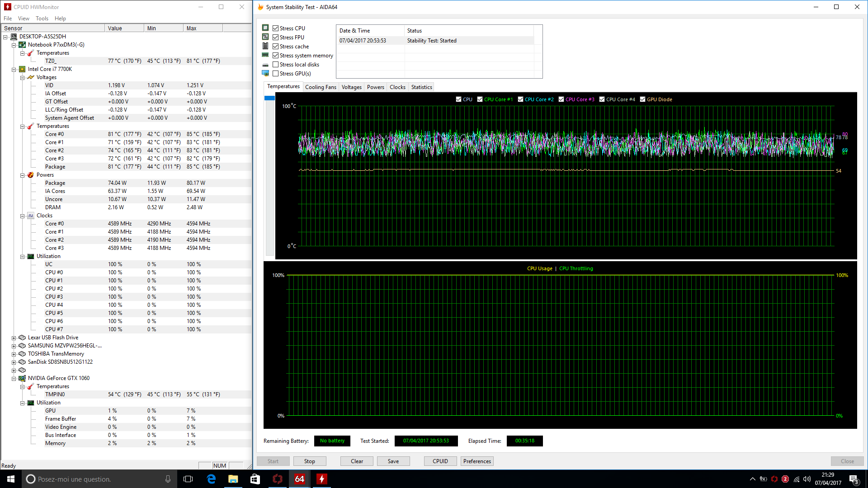Click the Stress FPU icon

265,37
